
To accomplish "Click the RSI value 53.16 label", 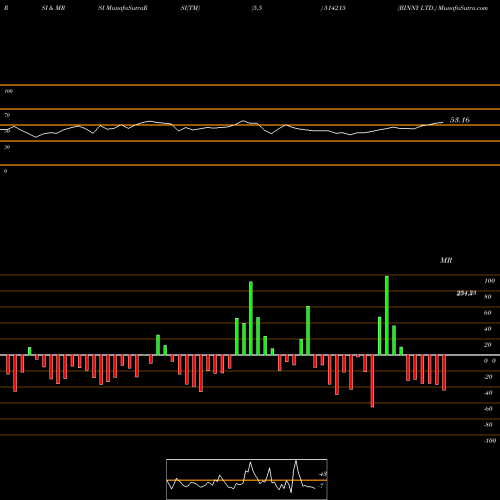I will pos(460,120).
